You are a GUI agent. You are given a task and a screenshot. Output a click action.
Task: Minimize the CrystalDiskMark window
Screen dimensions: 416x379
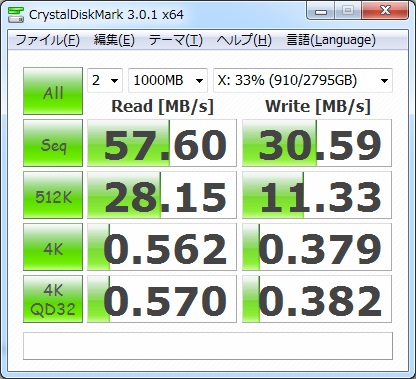pyautogui.click(x=321, y=11)
